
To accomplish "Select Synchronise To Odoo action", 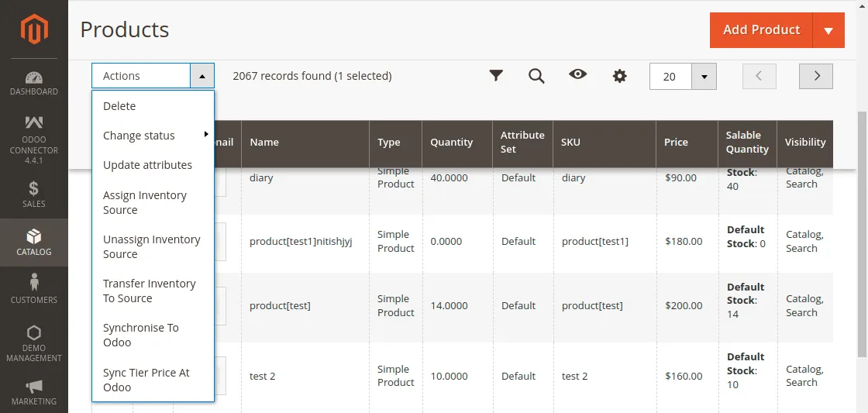I will coord(153,335).
